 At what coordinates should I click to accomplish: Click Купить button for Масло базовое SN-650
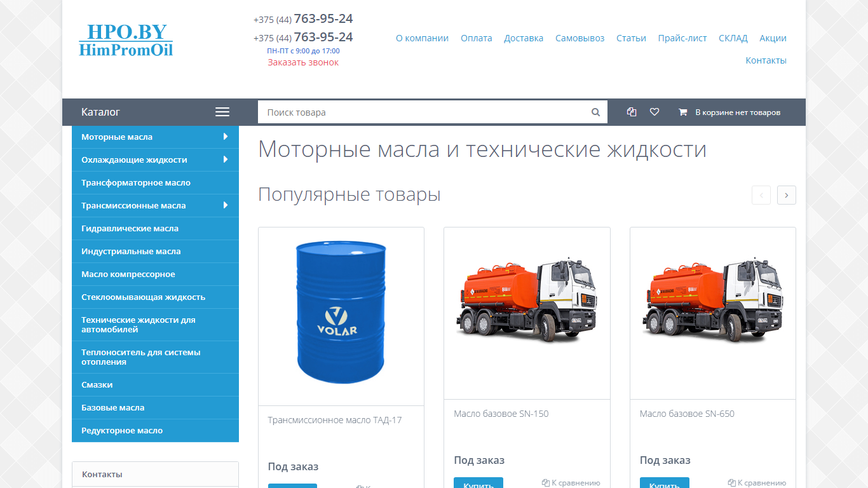[665, 484]
